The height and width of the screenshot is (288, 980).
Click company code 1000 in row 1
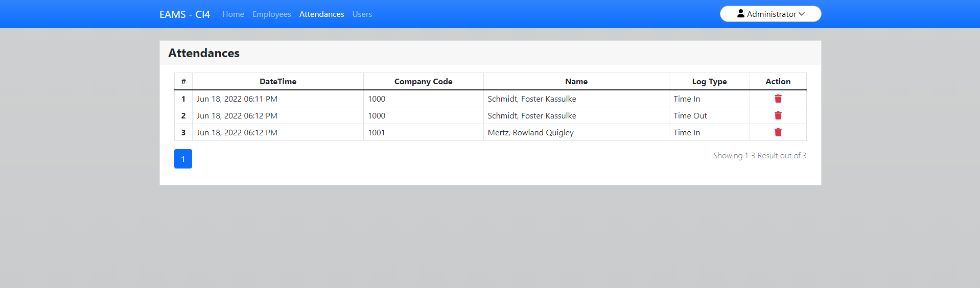point(423,99)
